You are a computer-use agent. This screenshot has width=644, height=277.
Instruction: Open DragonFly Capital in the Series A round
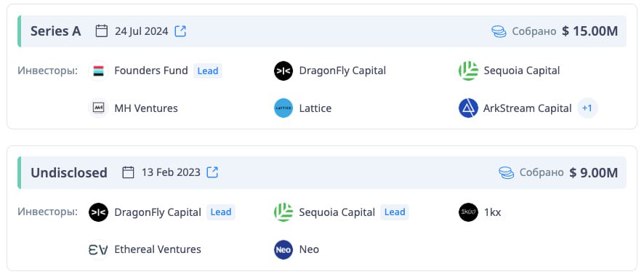(342, 71)
